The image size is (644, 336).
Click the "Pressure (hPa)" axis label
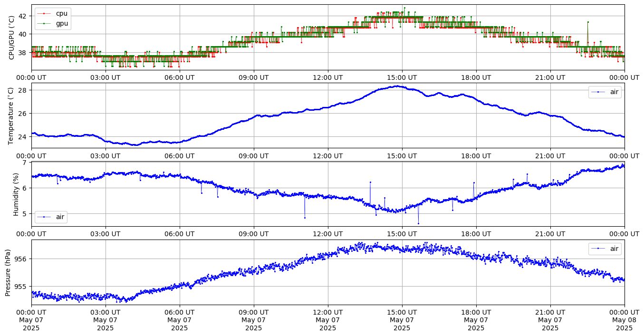[x=8, y=272]
